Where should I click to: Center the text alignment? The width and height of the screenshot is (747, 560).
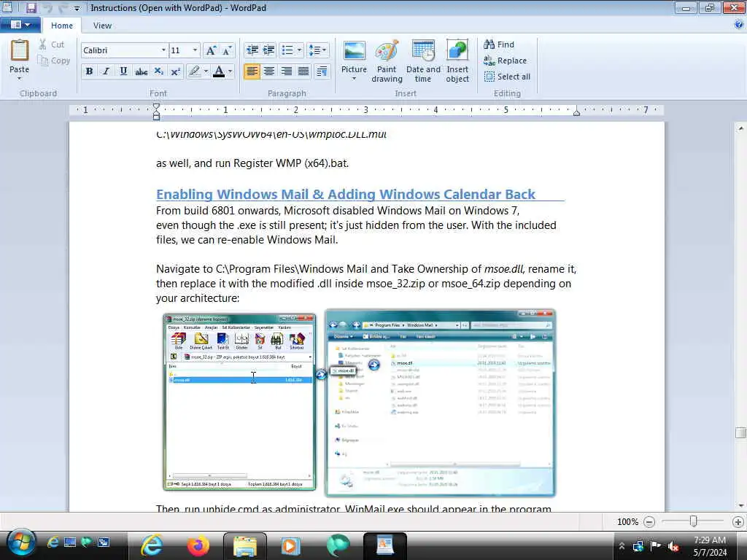[269, 71]
